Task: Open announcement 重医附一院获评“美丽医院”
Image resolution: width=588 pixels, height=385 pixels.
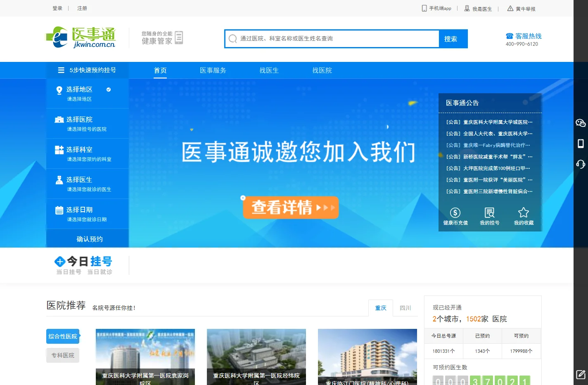Action: 489,180
